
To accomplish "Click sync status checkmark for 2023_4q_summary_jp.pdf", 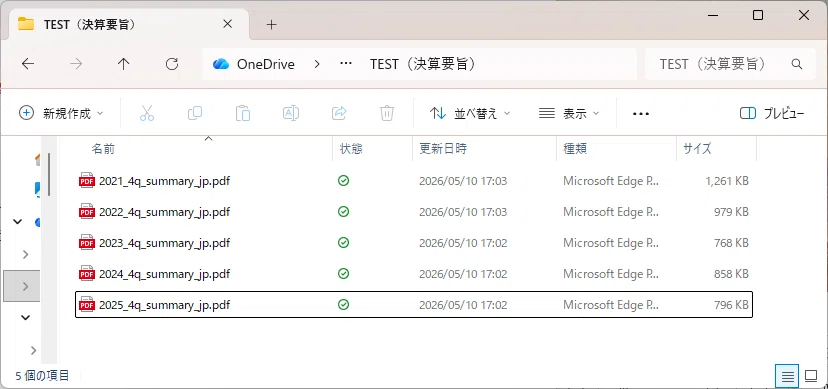I will (343, 243).
